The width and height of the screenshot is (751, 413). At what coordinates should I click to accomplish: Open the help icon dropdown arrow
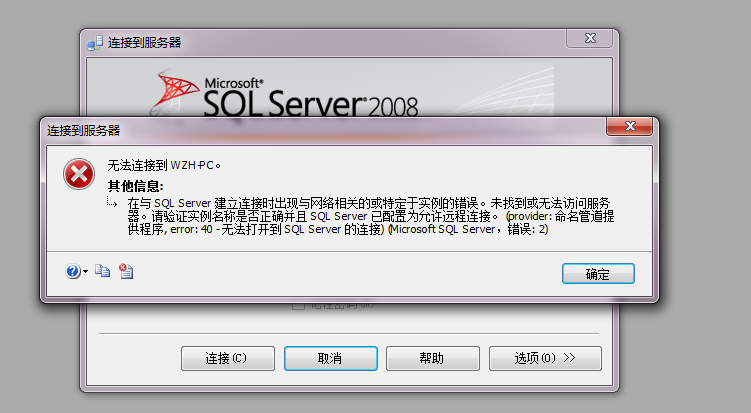pos(85,272)
